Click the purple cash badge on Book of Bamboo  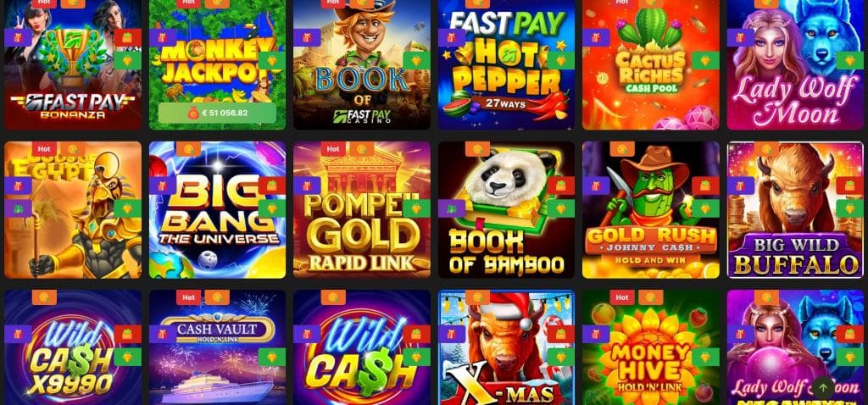[452, 208]
